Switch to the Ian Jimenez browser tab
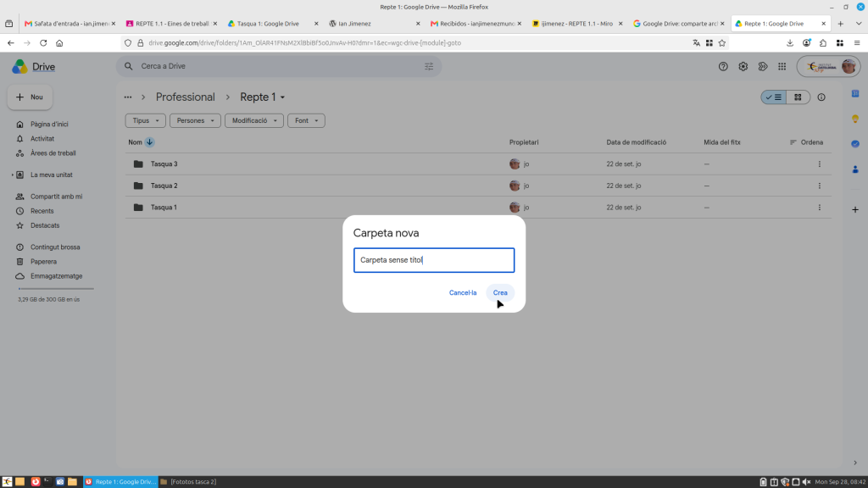868x488 pixels. [374, 24]
